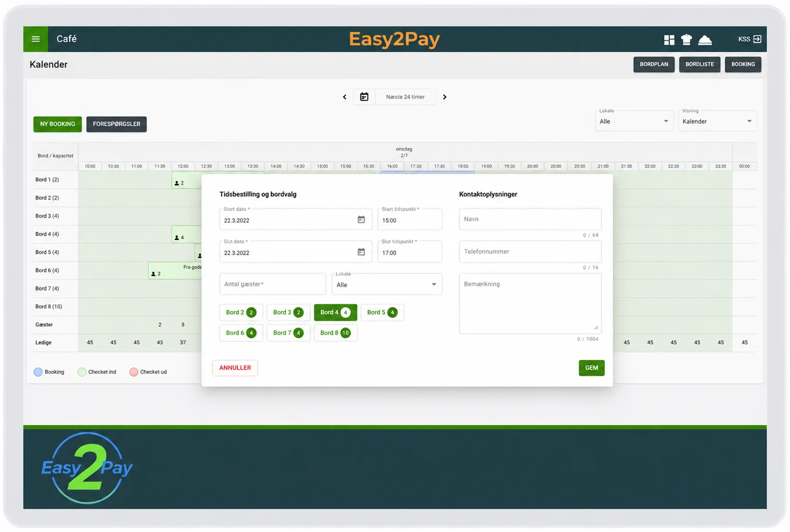Image resolution: width=790 pixels, height=532 pixels.
Task: Select table Bord 8
Action: [x=335, y=333]
